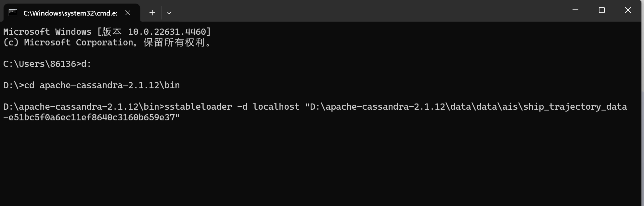
Task: Click the Microsoft Corporation copyright line
Action: 107,42
